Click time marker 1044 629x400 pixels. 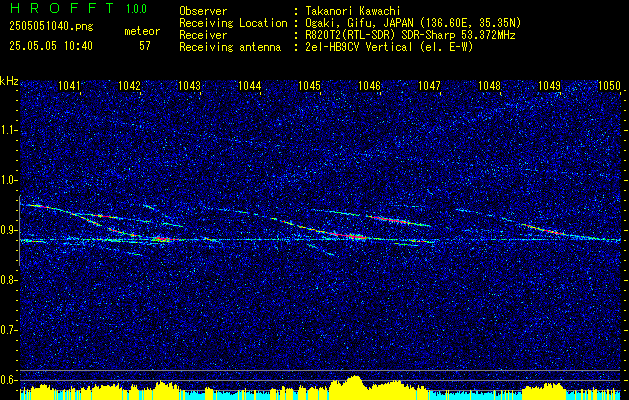coord(250,85)
